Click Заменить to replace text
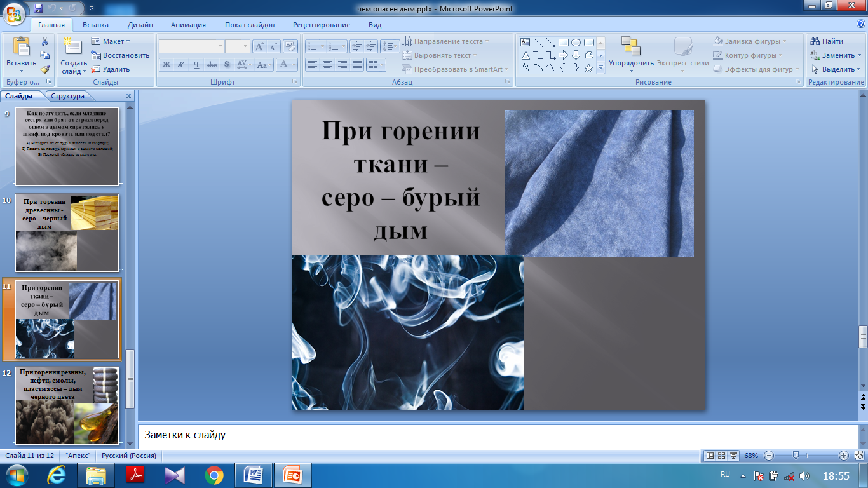The height and width of the screenshot is (488, 868). pyautogui.click(x=836, y=55)
